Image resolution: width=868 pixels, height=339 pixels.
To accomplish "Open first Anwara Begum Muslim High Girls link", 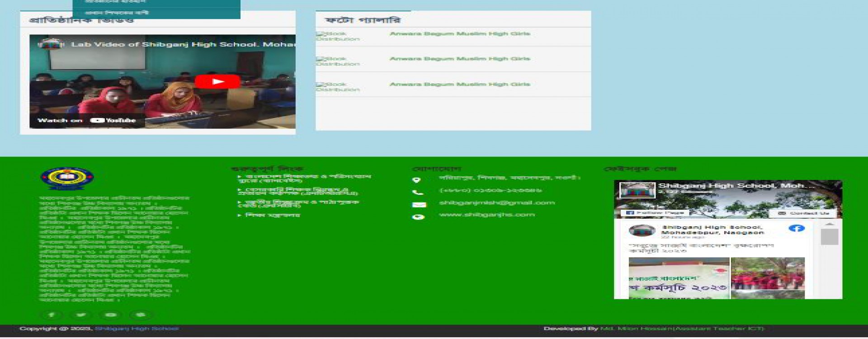I will pos(459,34).
